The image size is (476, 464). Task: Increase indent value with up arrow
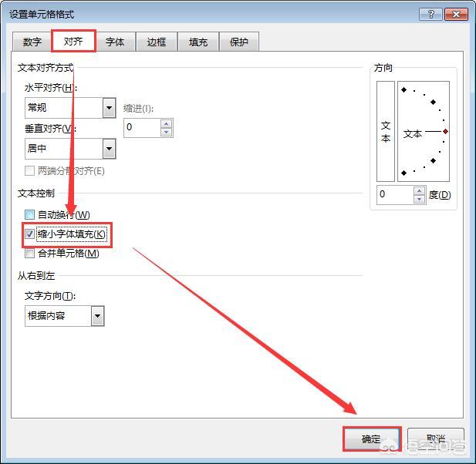coord(166,124)
